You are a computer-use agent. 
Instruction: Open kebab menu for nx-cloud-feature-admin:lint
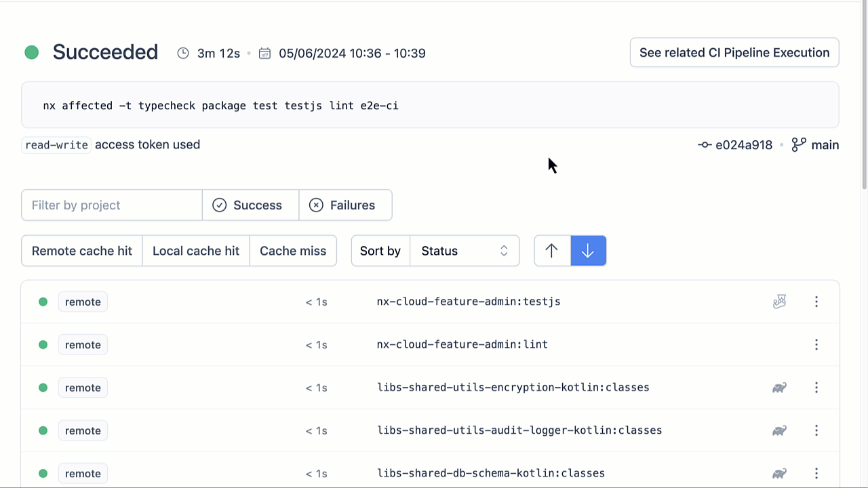tap(816, 344)
